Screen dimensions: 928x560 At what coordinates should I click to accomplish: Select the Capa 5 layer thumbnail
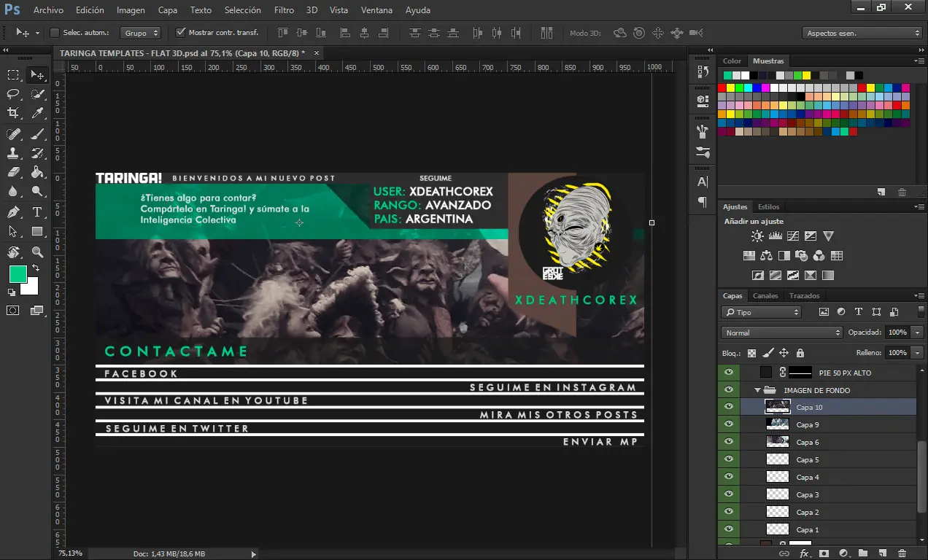coord(778,459)
